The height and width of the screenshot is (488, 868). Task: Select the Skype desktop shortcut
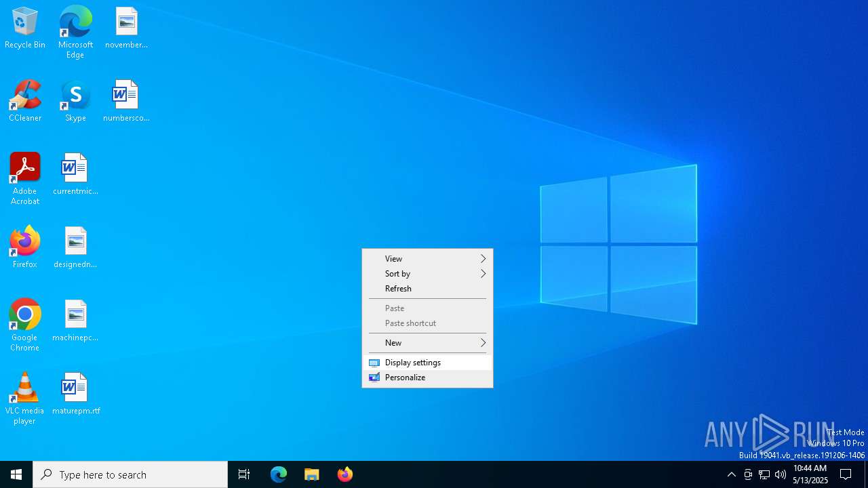tap(75, 101)
